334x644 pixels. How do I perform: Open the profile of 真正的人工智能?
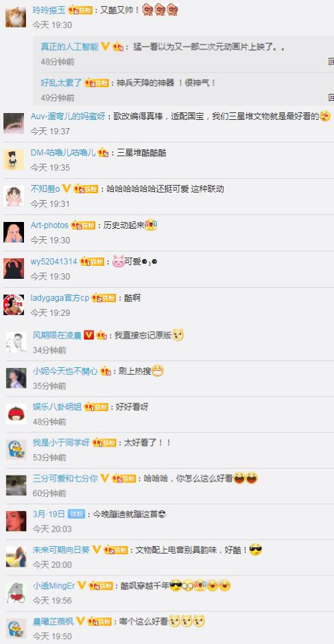click(x=69, y=47)
